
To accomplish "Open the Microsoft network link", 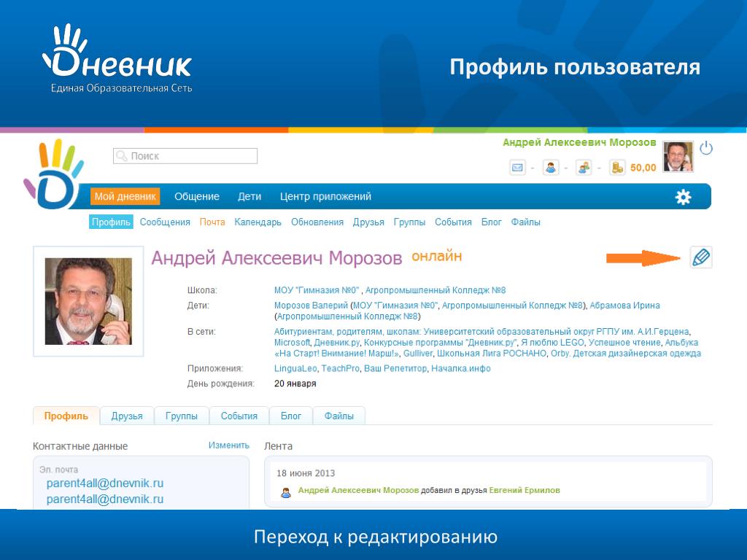I will pos(292,343).
